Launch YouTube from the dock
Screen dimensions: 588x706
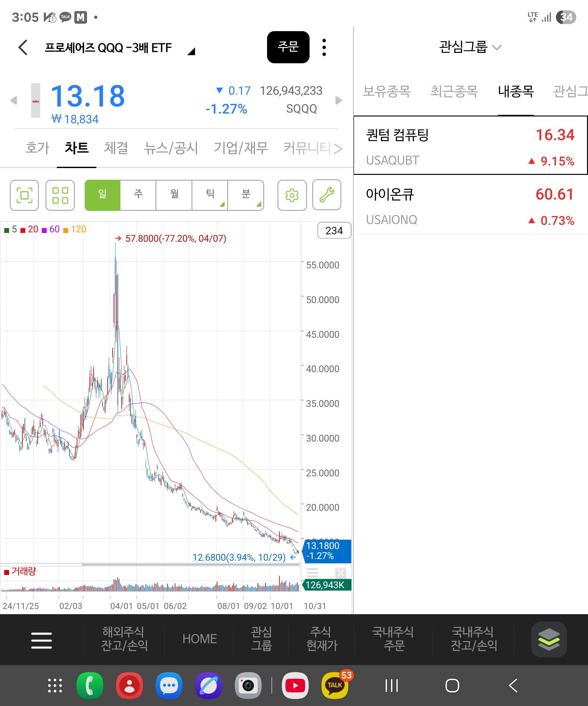pos(295,686)
